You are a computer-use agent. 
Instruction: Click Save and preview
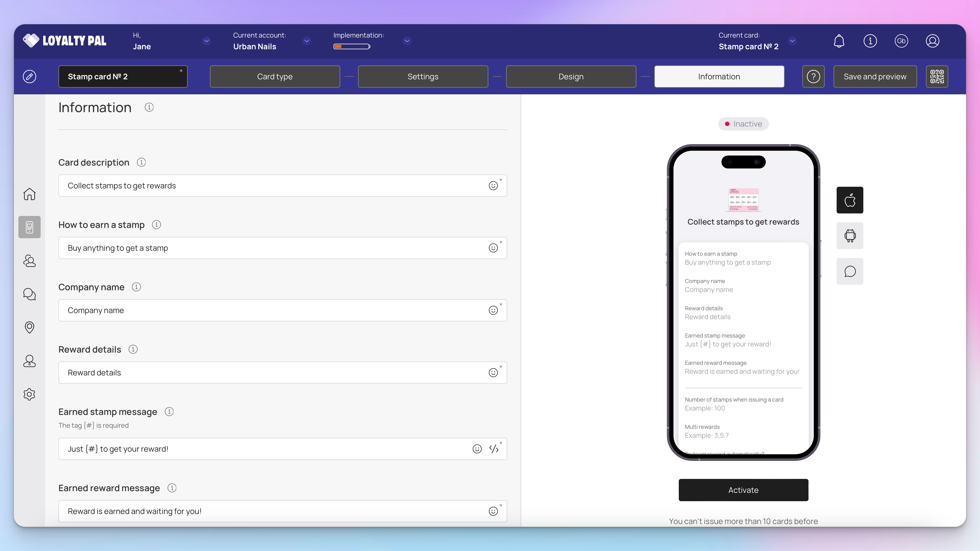click(874, 77)
